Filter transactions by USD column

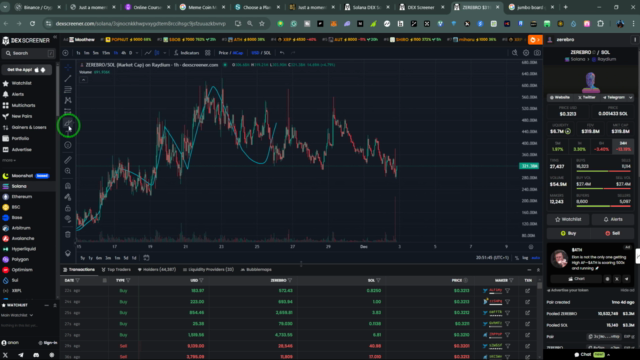201,280
